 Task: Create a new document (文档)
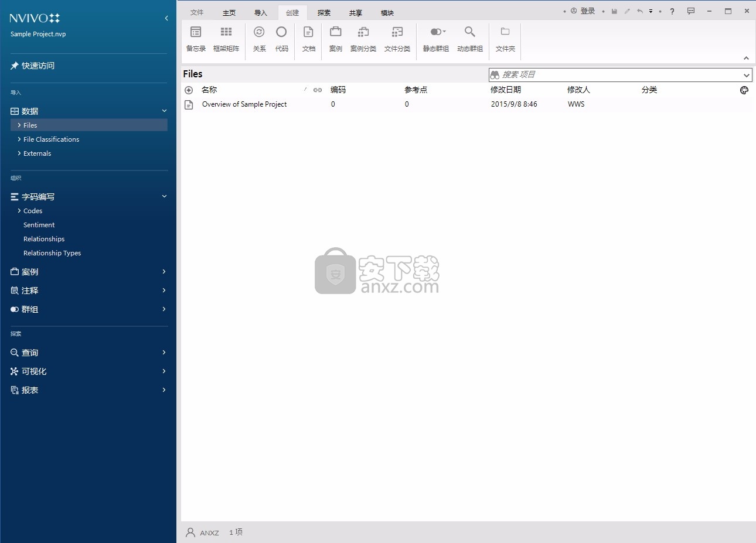click(308, 39)
